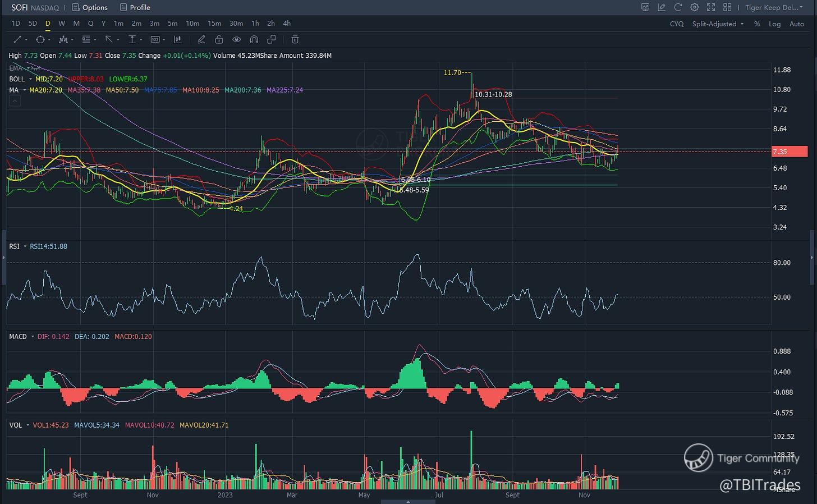Screen dimensions: 817x504
Task: Select the 1m intraday interval
Action: pos(118,24)
